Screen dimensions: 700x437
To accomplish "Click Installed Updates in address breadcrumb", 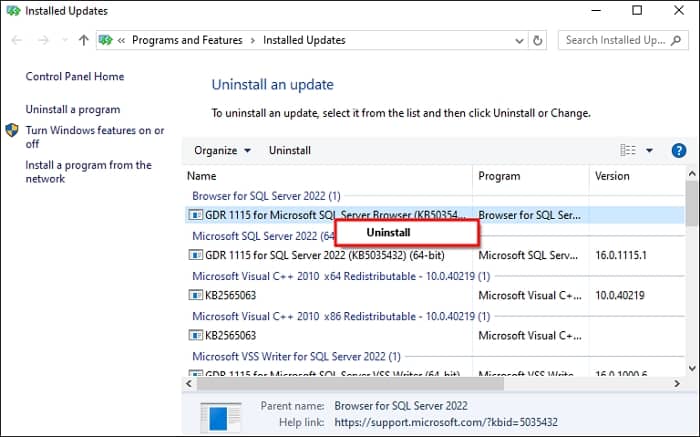I will [x=304, y=40].
